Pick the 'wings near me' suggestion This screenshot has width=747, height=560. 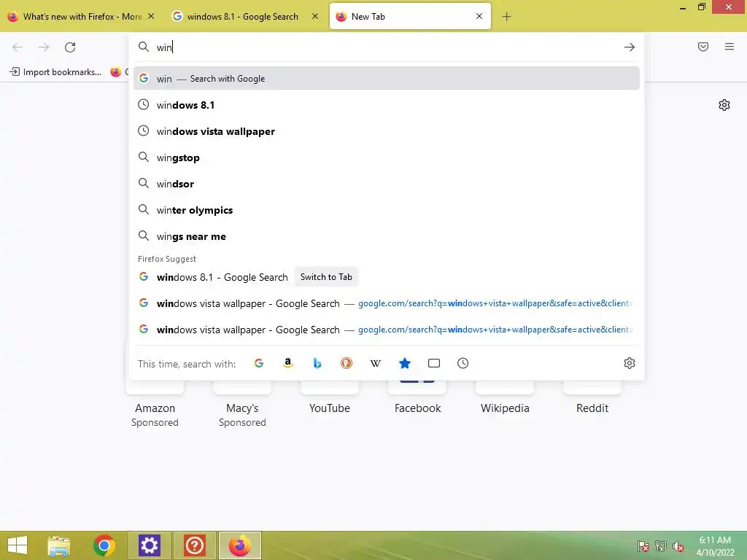click(x=387, y=236)
